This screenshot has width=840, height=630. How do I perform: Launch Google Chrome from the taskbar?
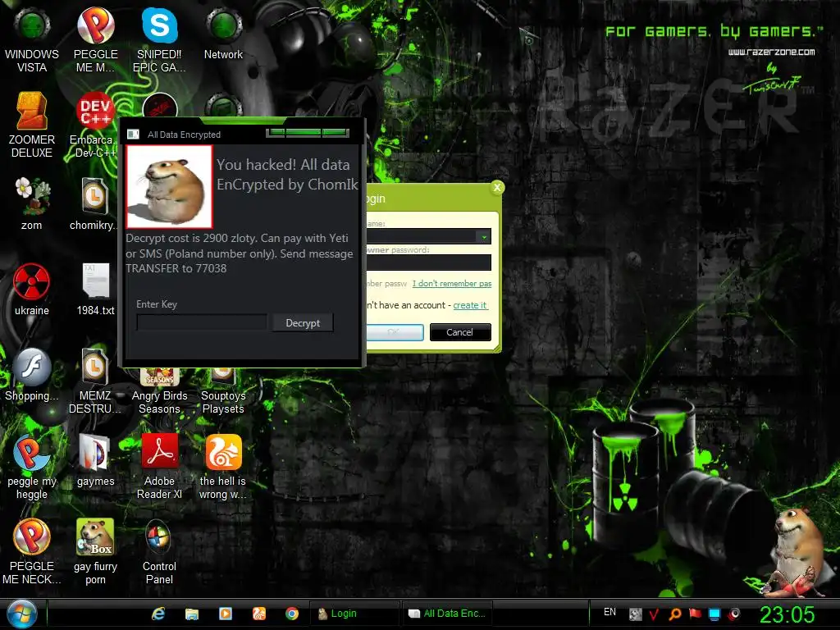click(x=292, y=614)
